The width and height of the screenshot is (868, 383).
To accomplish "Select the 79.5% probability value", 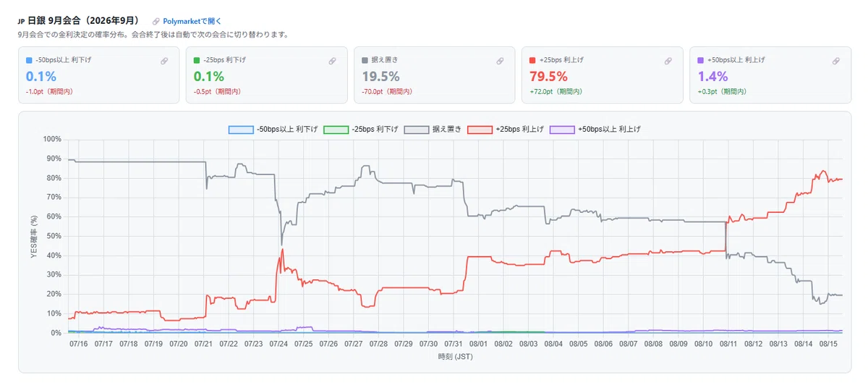I will pos(548,76).
